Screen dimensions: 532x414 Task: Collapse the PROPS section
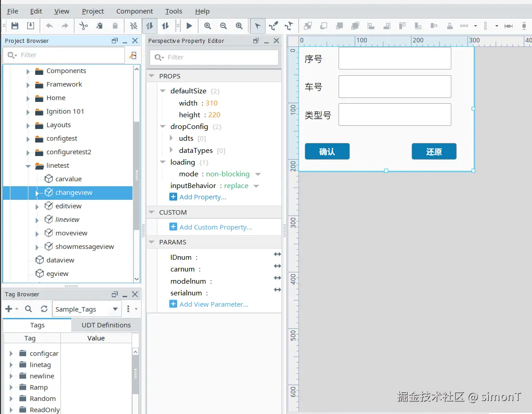151,76
